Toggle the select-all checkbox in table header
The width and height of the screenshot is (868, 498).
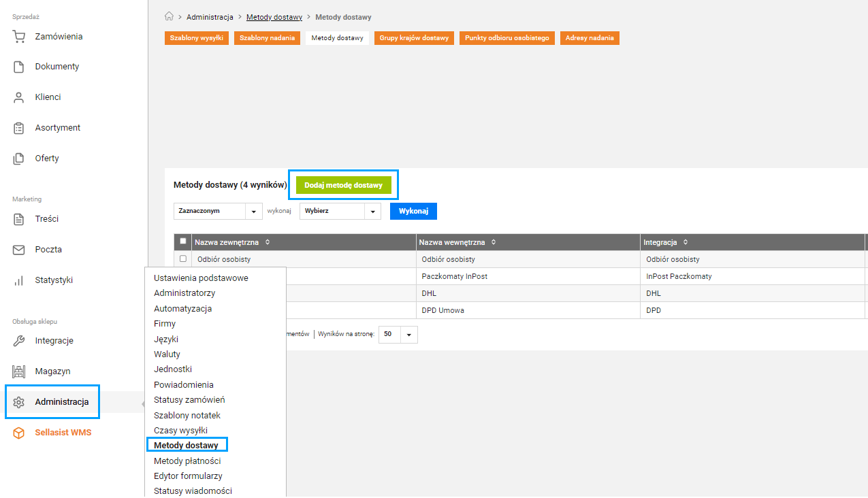(182, 242)
